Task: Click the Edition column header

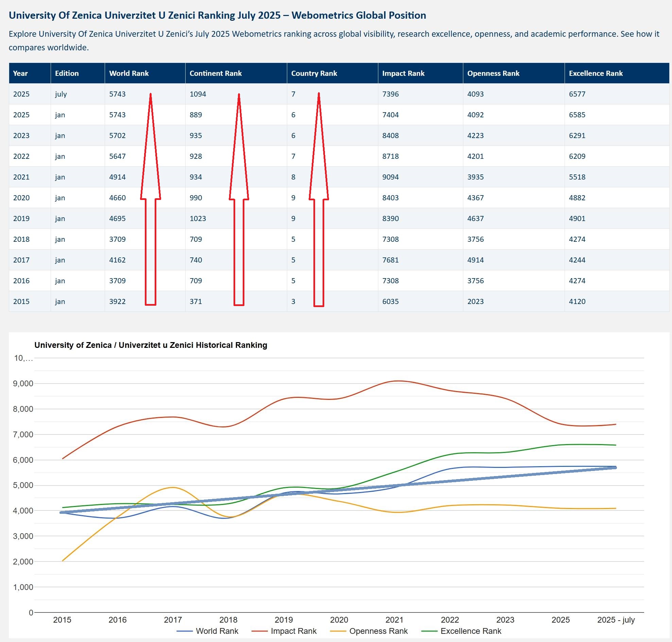Action: (67, 73)
